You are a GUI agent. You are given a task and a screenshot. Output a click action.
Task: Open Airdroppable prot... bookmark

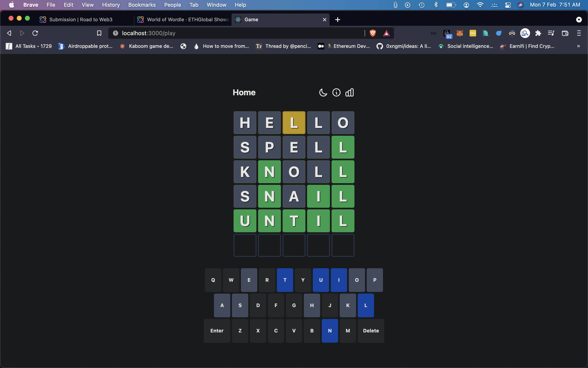(85, 46)
